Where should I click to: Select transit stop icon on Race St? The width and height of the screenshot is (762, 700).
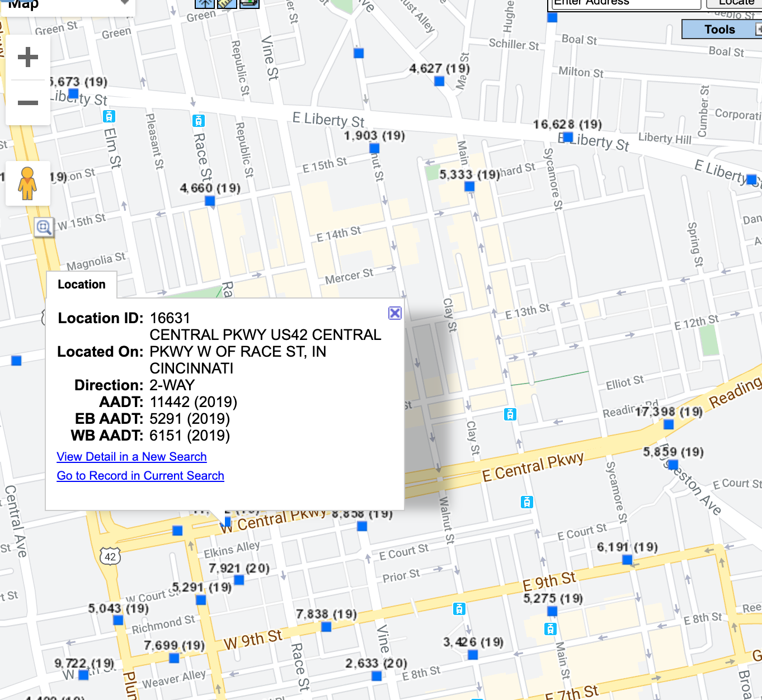click(198, 120)
